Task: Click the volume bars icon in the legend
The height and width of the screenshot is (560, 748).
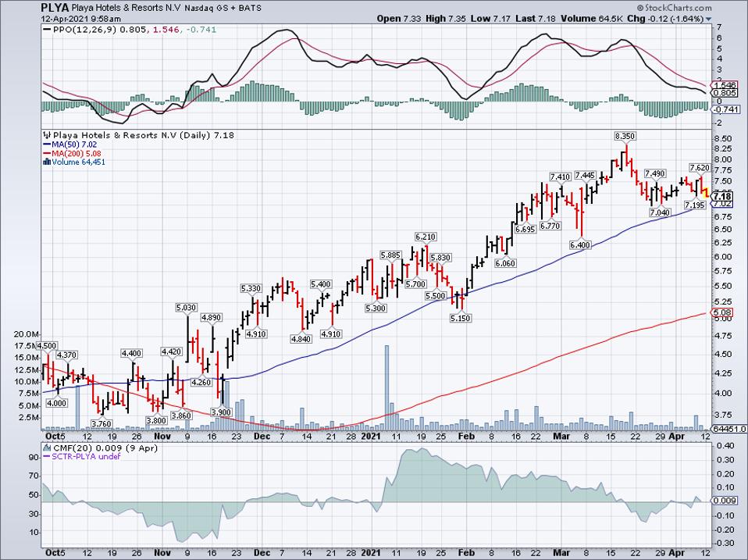Action: (x=47, y=162)
